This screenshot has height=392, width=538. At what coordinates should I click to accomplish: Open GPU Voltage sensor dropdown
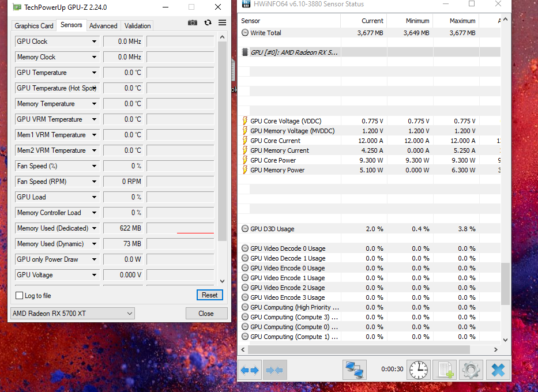[x=94, y=275]
